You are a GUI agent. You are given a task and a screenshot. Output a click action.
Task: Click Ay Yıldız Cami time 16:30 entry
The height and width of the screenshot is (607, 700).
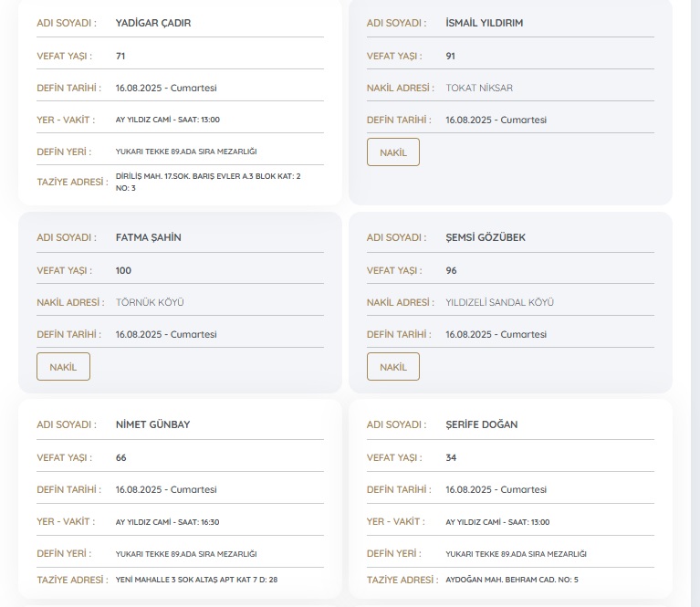[x=167, y=522]
